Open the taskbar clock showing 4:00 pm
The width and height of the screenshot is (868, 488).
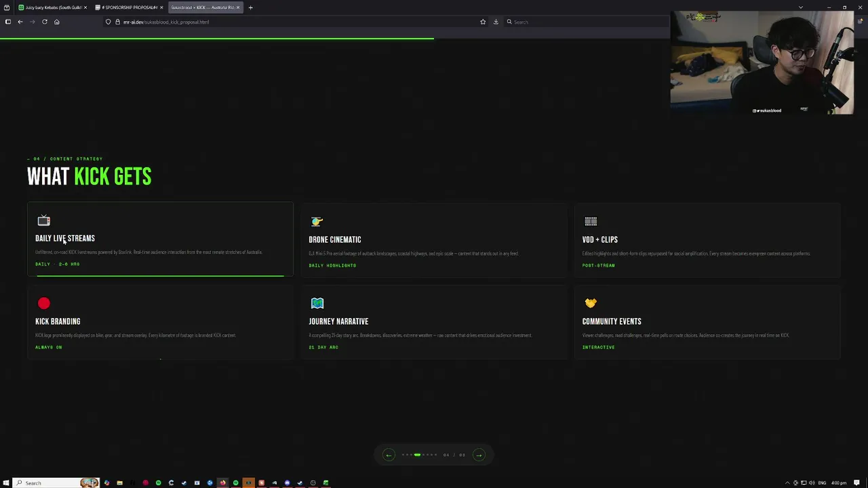click(839, 483)
